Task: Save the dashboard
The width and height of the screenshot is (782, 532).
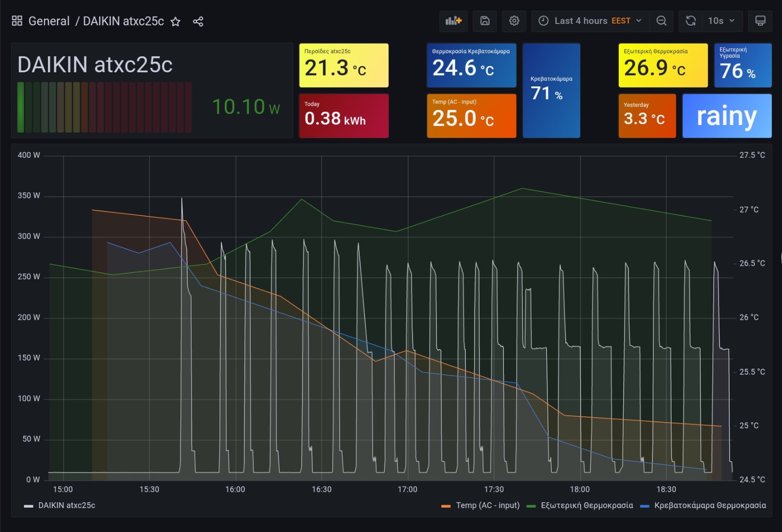Action: coord(485,21)
